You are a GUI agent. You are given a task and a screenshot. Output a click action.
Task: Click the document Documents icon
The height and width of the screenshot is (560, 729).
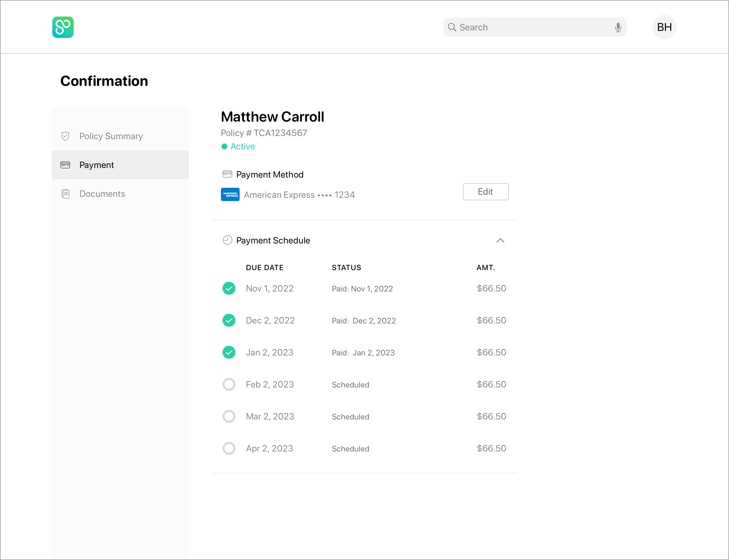[x=66, y=194]
